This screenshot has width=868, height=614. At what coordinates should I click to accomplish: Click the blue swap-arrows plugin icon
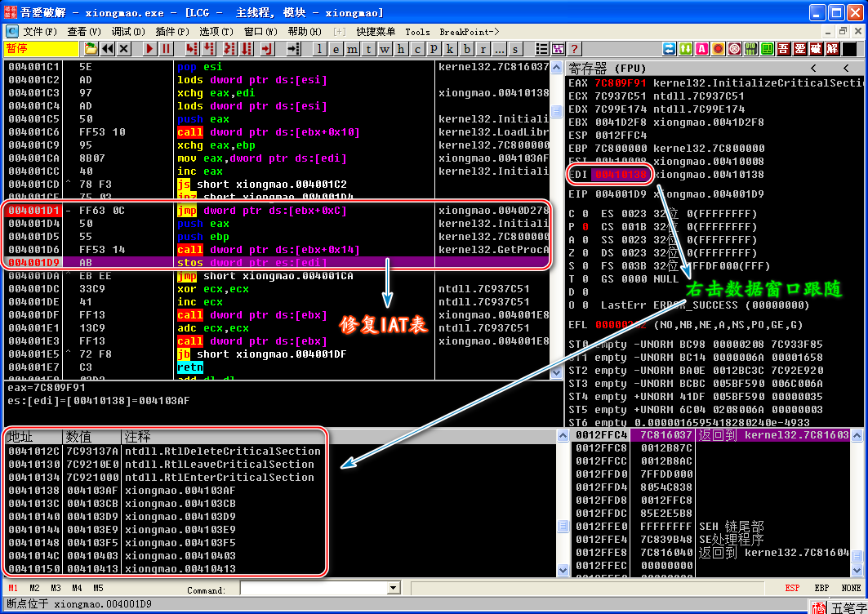670,49
